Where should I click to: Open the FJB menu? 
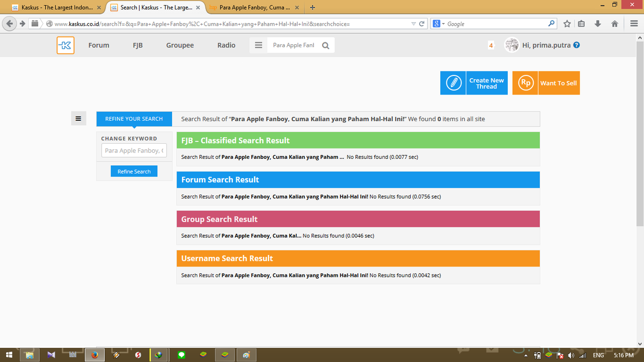coord(138,45)
